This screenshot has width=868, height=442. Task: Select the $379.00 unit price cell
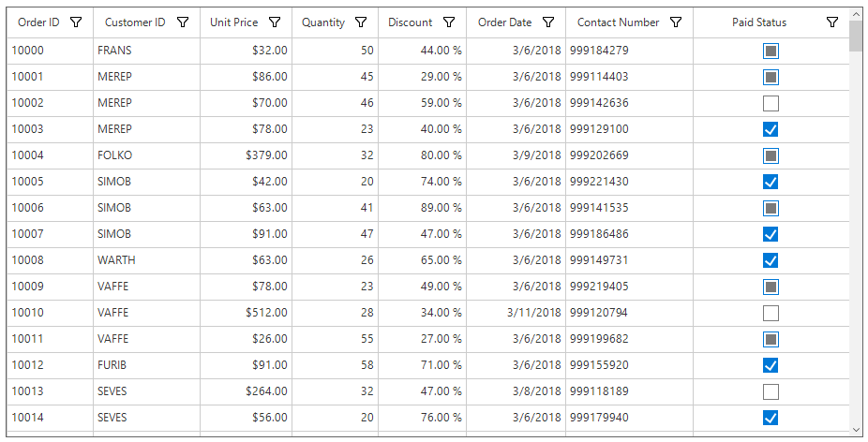pyautogui.click(x=246, y=155)
